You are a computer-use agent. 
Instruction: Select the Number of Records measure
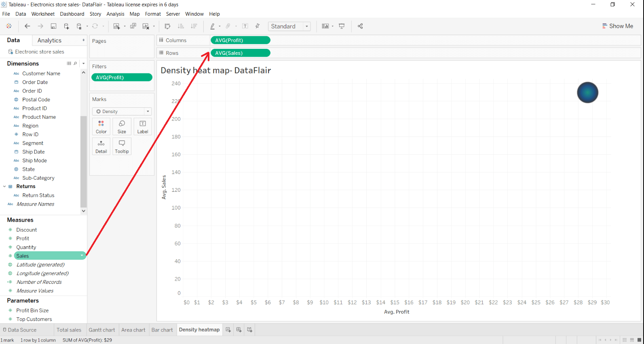39,282
